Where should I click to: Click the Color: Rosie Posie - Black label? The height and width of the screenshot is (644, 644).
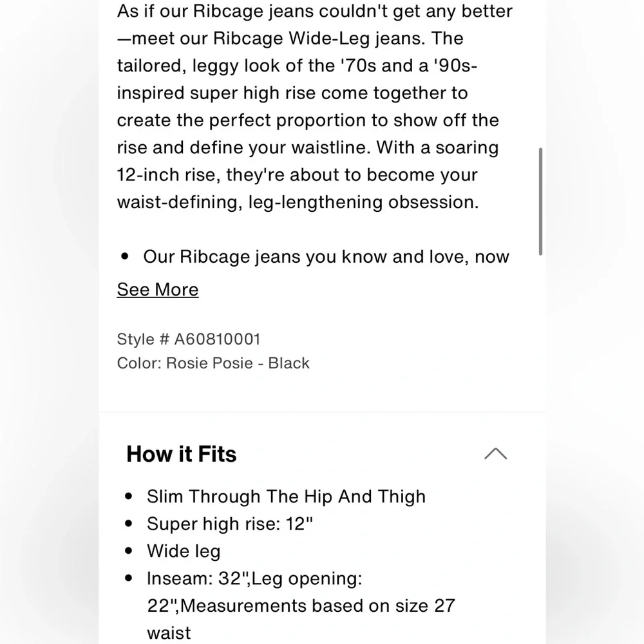pos(213,363)
